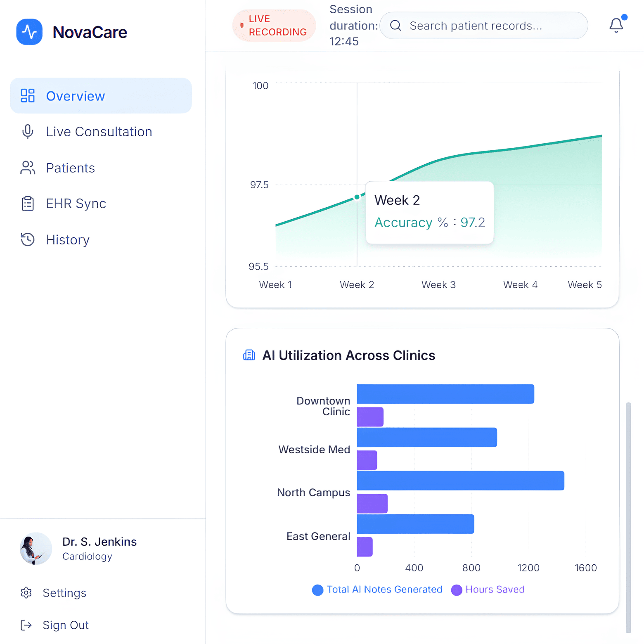This screenshot has width=644, height=644.
Task: Open notifications bell icon
Action: point(616,25)
